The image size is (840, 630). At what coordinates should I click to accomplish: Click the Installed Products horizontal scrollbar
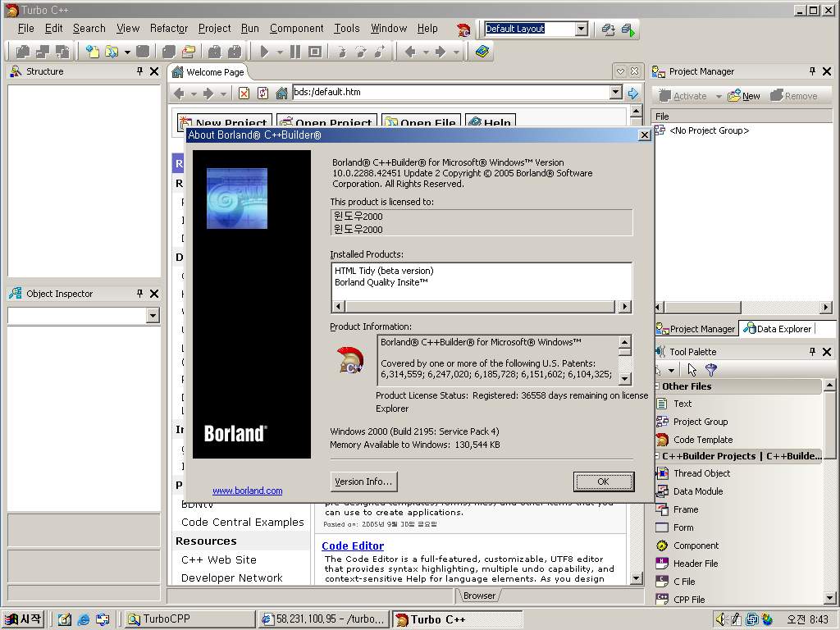coord(481,307)
